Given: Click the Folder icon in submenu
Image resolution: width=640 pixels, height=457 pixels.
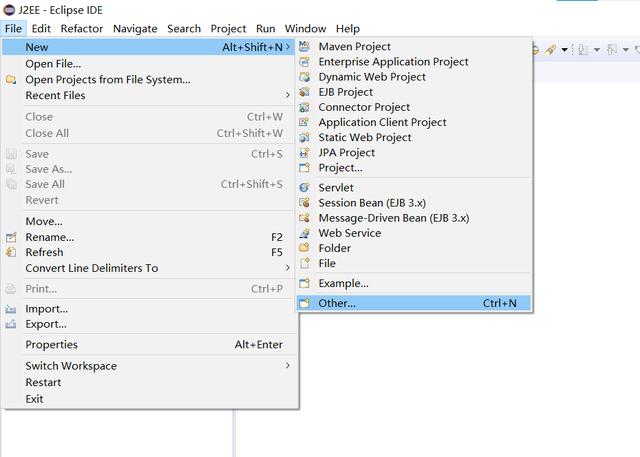Looking at the screenshot, I should (304, 248).
